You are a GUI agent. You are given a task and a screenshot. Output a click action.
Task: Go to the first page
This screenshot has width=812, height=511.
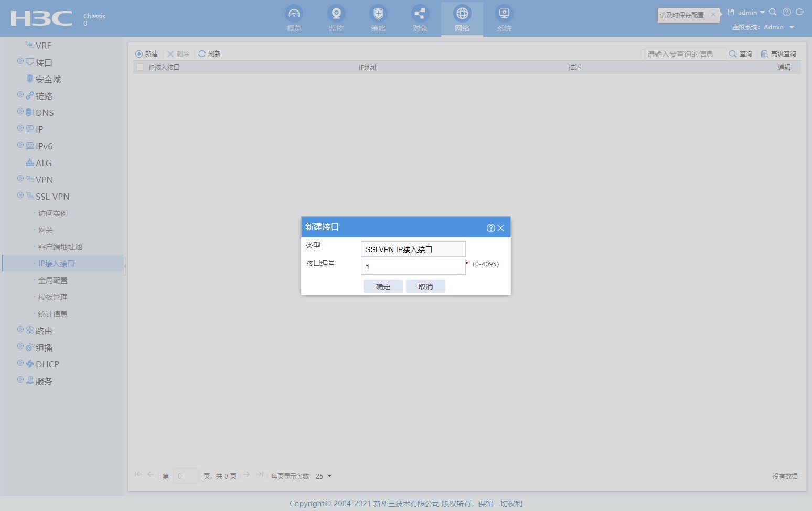tap(138, 474)
